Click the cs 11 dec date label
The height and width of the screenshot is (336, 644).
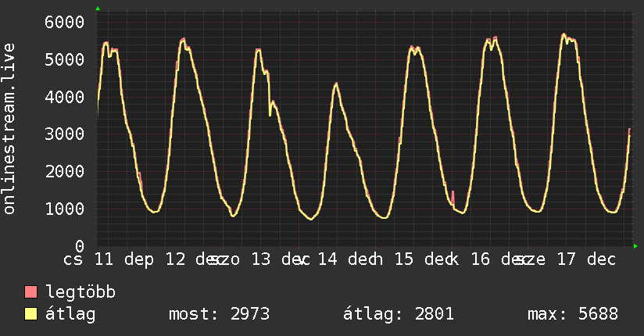(109, 259)
